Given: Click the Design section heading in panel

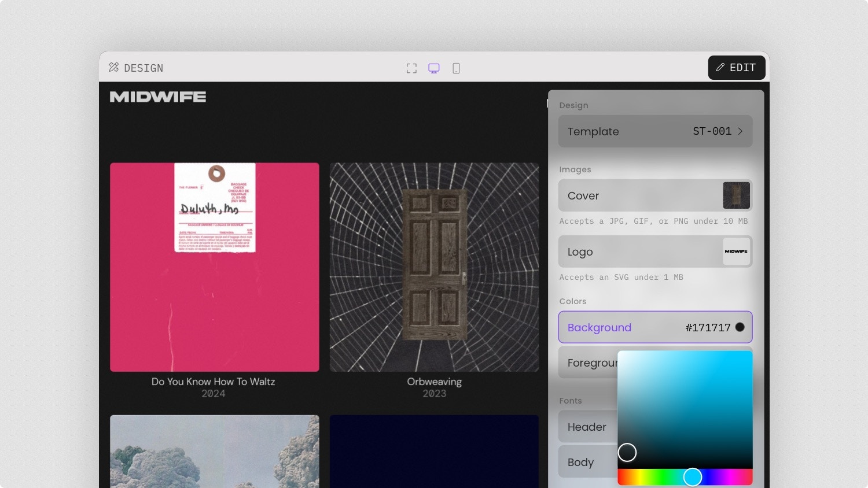Looking at the screenshot, I should tap(573, 105).
